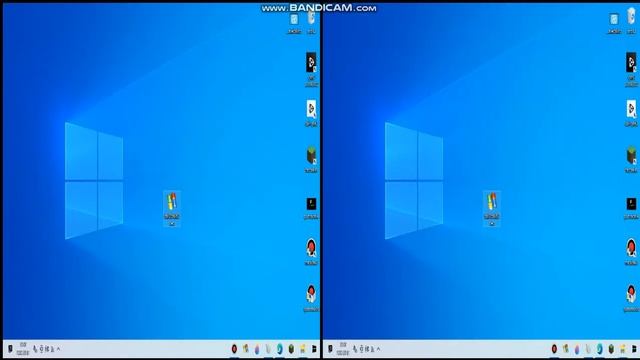
Task: Select the black-background mask icon on left desktop
Action: point(311,62)
